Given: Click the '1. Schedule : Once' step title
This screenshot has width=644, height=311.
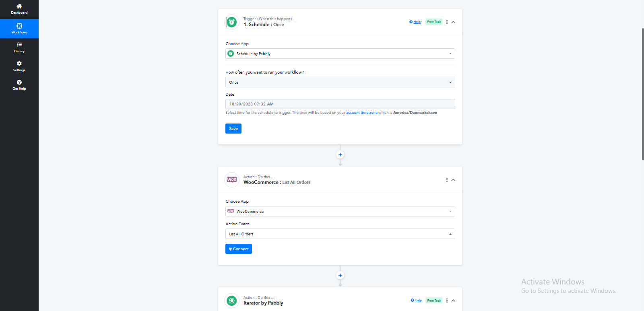Looking at the screenshot, I should tap(264, 25).
